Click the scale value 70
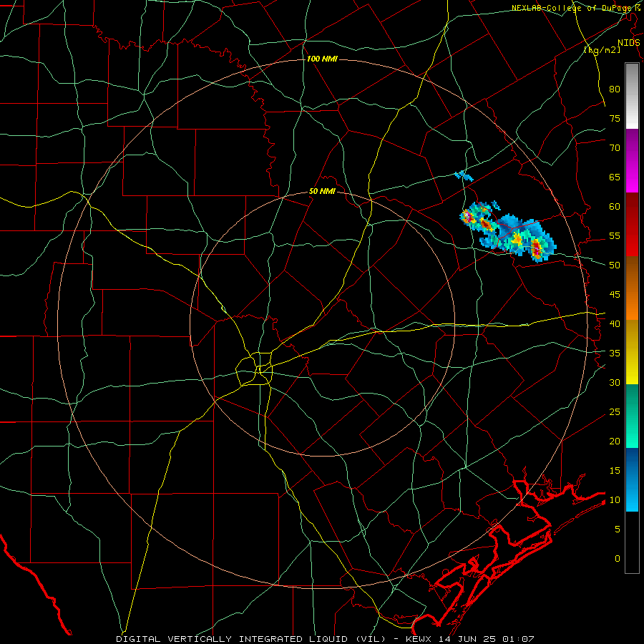Viewport: 644px width, 644px height. tap(615, 148)
